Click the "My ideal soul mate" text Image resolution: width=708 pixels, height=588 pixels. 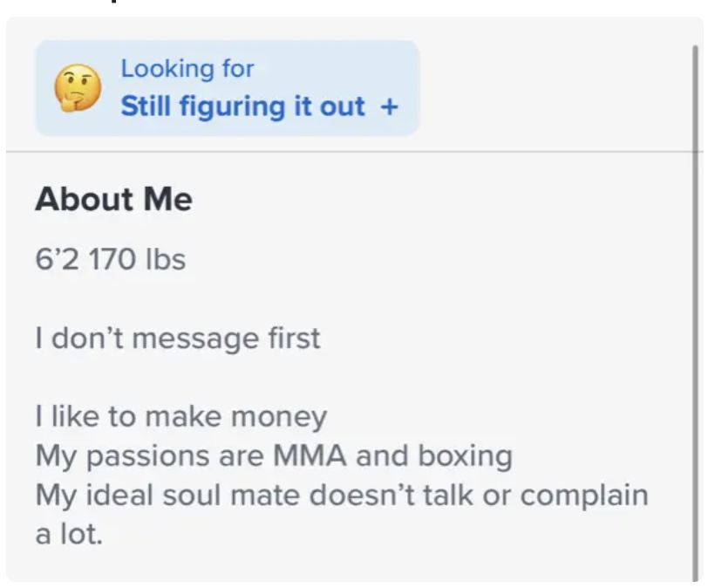tap(167, 495)
